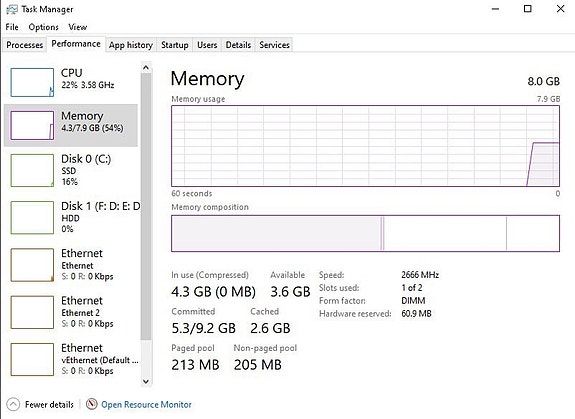The height and width of the screenshot is (419, 575).
Task: Select the Memory mini graph thumbnail
Action: (x=32, y=125)
